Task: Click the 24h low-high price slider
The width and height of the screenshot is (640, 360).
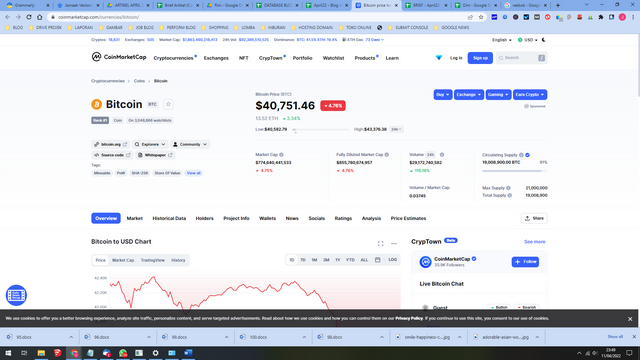Action: pos(321,130)
